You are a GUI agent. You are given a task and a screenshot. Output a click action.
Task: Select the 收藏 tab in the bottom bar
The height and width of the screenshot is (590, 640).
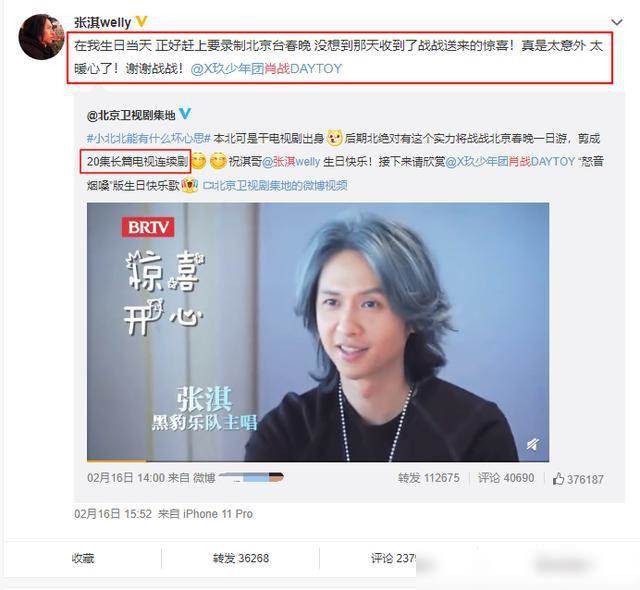point(83,558)
